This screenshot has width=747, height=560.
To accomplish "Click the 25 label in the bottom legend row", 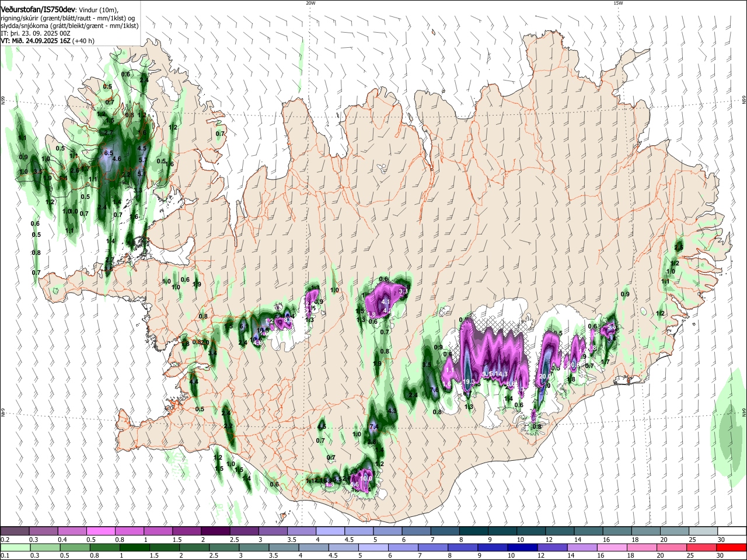I will point(690,555).
